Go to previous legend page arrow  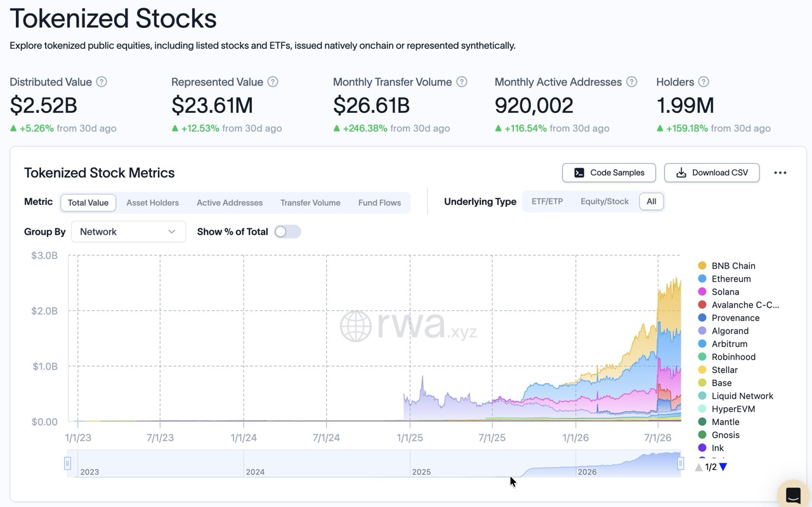pyautogui.click(x=699, y=467)
